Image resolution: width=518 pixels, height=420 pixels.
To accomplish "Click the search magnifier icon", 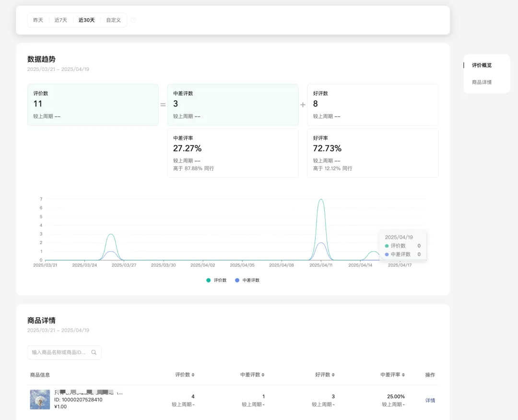I will click(94, 352).
